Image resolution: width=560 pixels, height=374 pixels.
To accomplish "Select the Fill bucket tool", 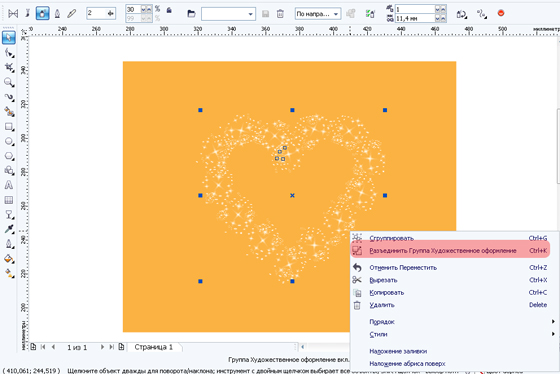I will click(x=9, y=259).
